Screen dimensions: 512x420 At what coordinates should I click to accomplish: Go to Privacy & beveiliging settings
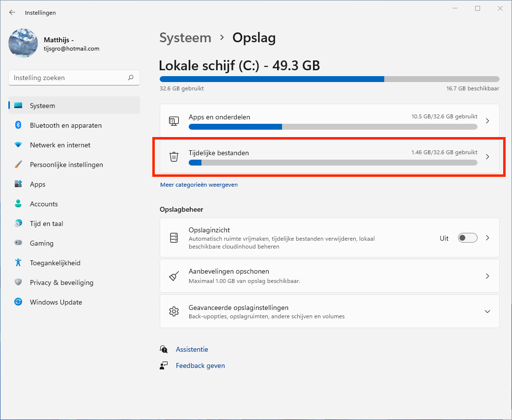coord(61,282)
